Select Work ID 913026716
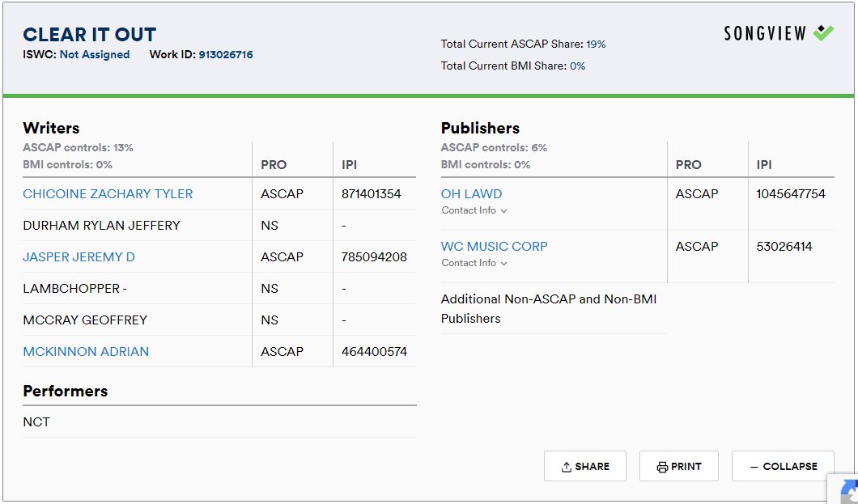 pyautogui.click(x=226, y=55)
